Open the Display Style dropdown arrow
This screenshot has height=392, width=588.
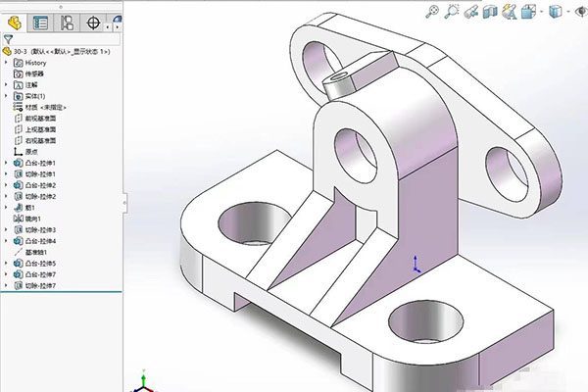click(568, 12)
